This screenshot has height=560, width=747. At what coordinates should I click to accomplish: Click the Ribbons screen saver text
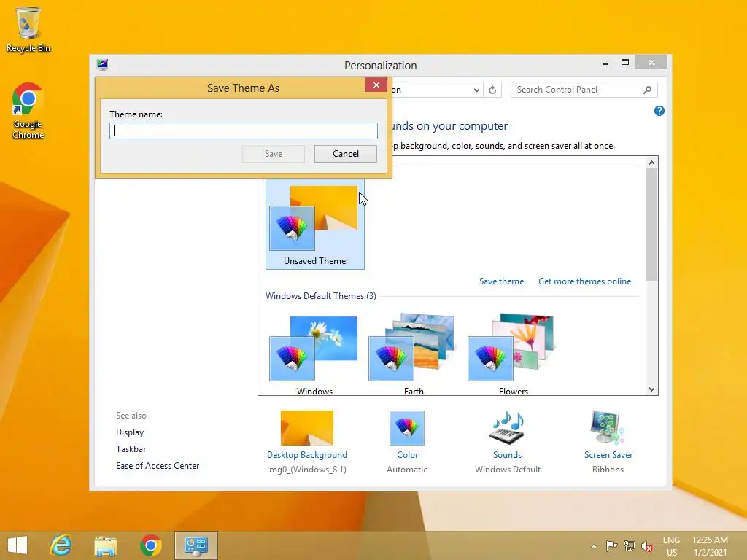pyautogui.click(x=608, y=469)
